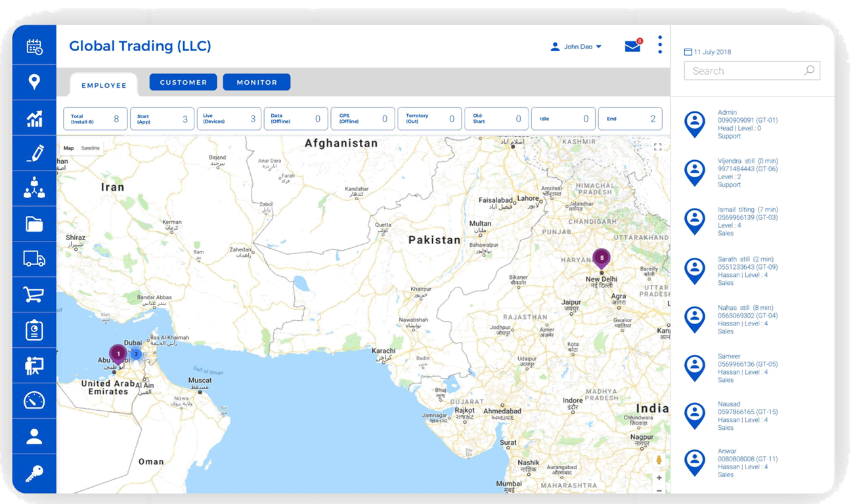Open the shopping cart sidebar icon

(34, 294)
